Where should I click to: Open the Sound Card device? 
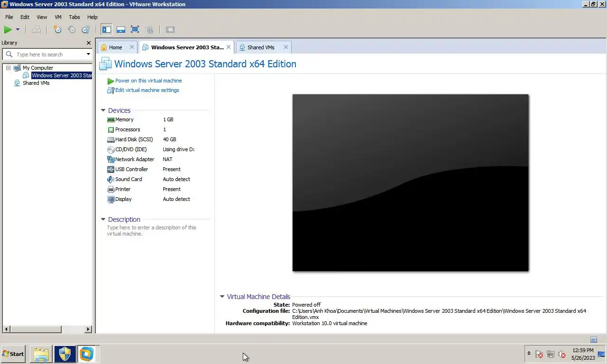click(129, 179)
